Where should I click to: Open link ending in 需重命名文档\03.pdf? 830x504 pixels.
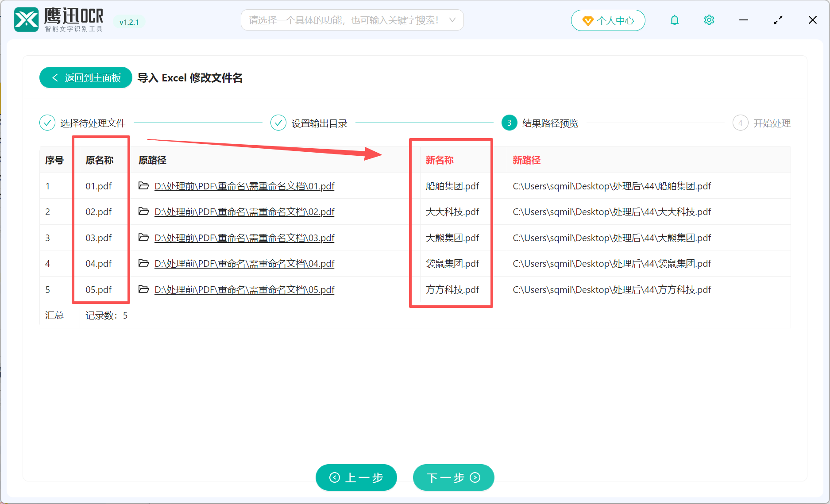pyautogui.click(x=244, y=238)
